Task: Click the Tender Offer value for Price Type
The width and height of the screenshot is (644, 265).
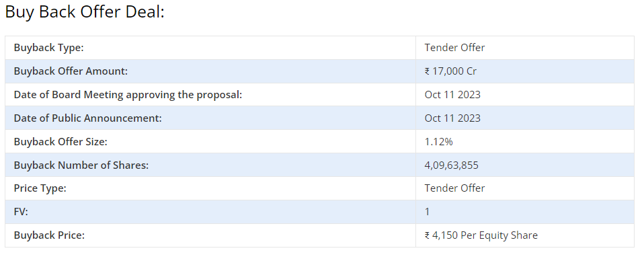Action: [454, 188]
